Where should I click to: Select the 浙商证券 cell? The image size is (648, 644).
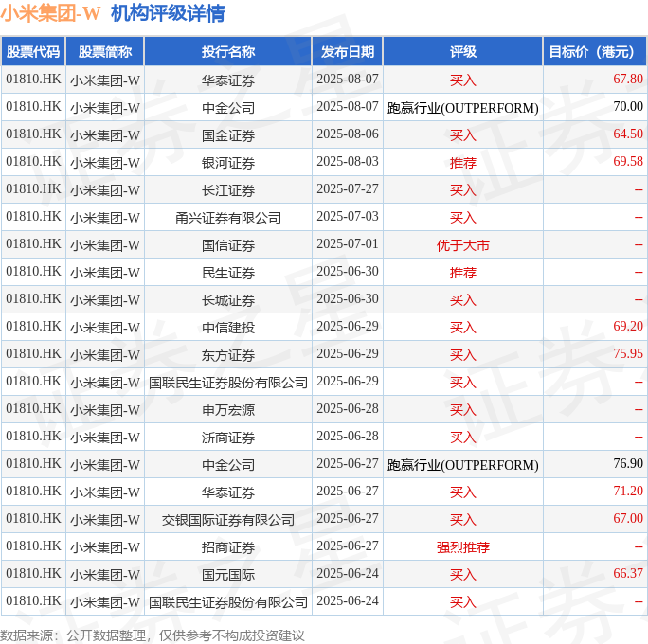coord(228,437)
